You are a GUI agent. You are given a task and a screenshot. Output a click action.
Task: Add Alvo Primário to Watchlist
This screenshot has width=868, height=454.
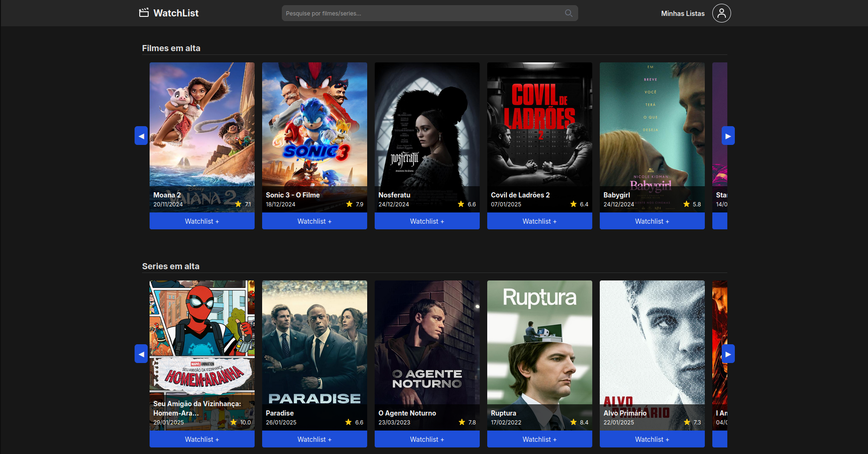[652, 439]
